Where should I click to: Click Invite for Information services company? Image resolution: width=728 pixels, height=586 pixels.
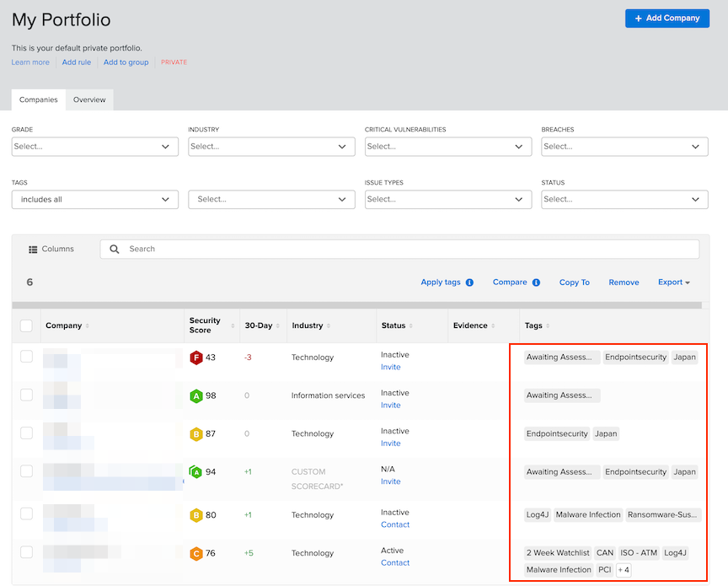click(390, 406)
